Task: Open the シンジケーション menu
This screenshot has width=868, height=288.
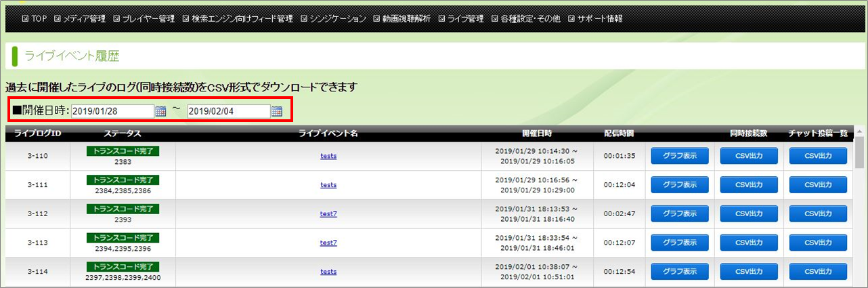Action: (x=337, y=18)
